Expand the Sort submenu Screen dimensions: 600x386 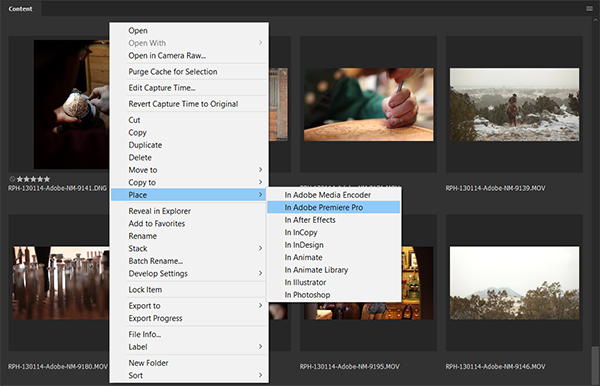(189, 375)
